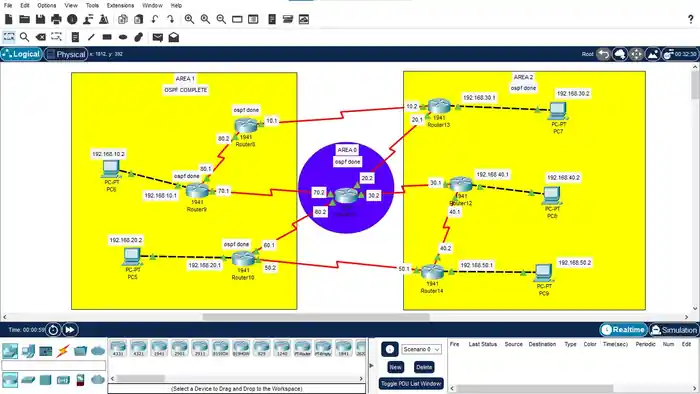Viewport: 700px width, 394px height.
Task: Zoom in with the magnifier plus icon
Action: coord(189,19)
